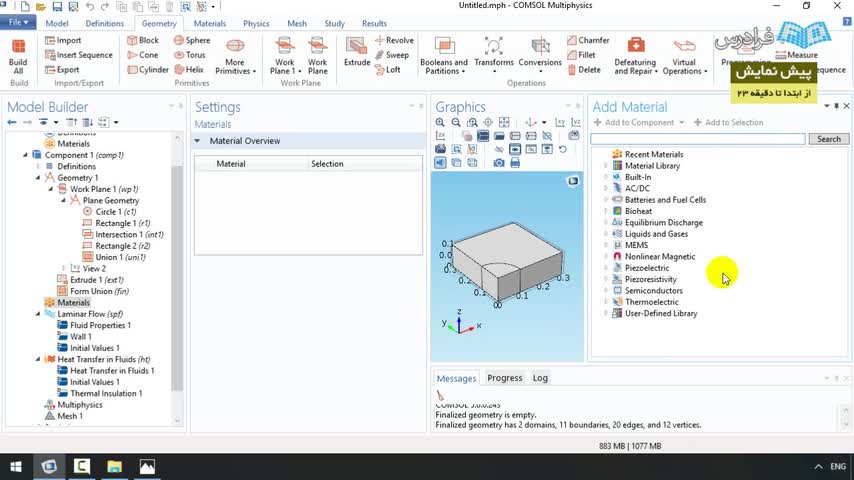
Task: Open the Defeaturing and Repair dropdown
Action: [x=635, y=56]
